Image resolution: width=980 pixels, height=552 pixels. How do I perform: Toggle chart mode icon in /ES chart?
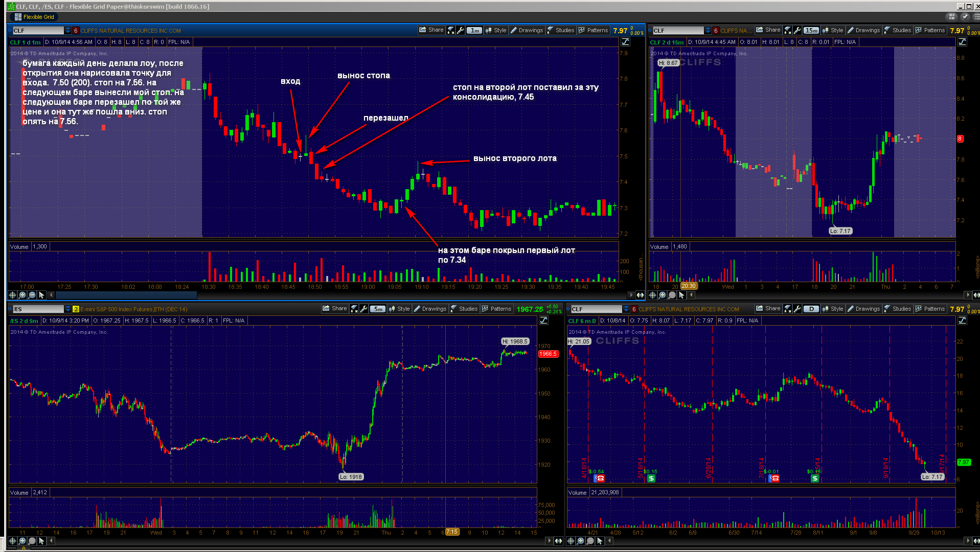(543, 320)
